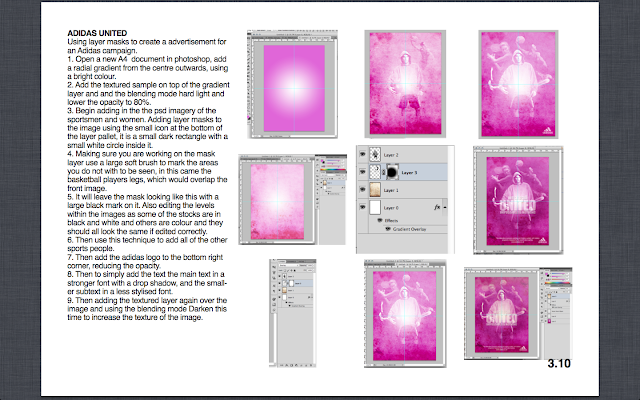Toggle the Effects eye icon under Layer 0

pyautogui.click(x=380, y=220)
